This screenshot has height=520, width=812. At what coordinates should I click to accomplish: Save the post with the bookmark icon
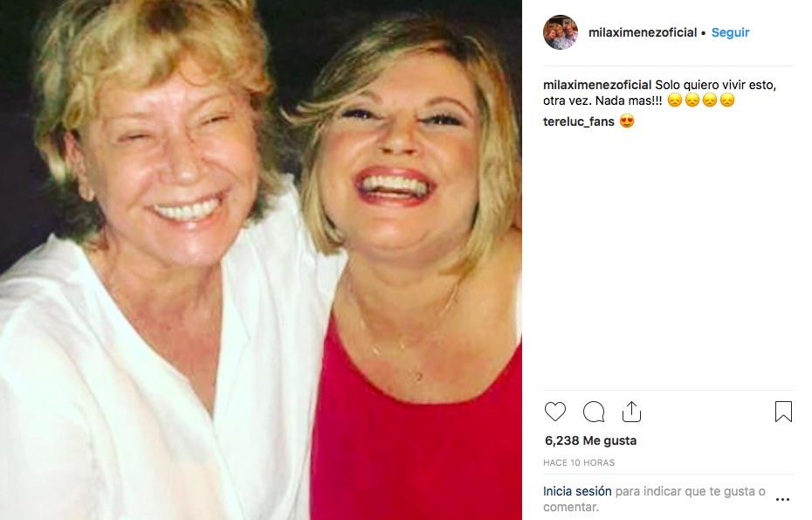tap(783, 412)
